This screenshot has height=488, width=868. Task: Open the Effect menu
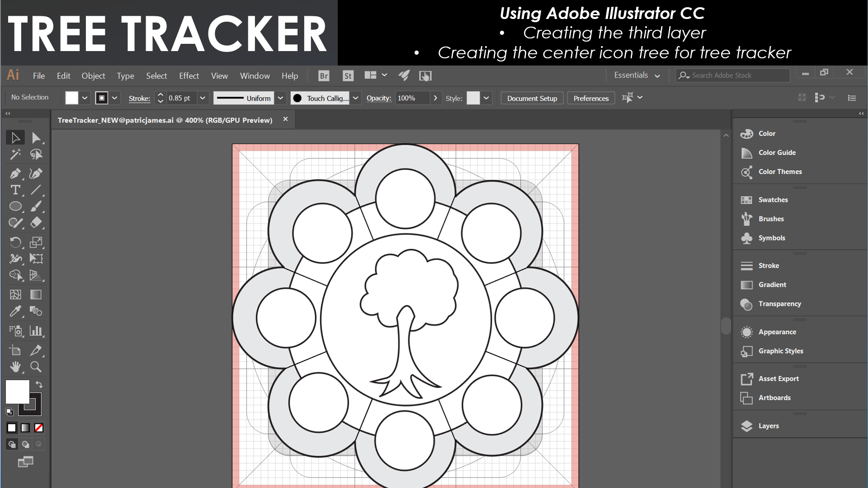coord(189,76)
